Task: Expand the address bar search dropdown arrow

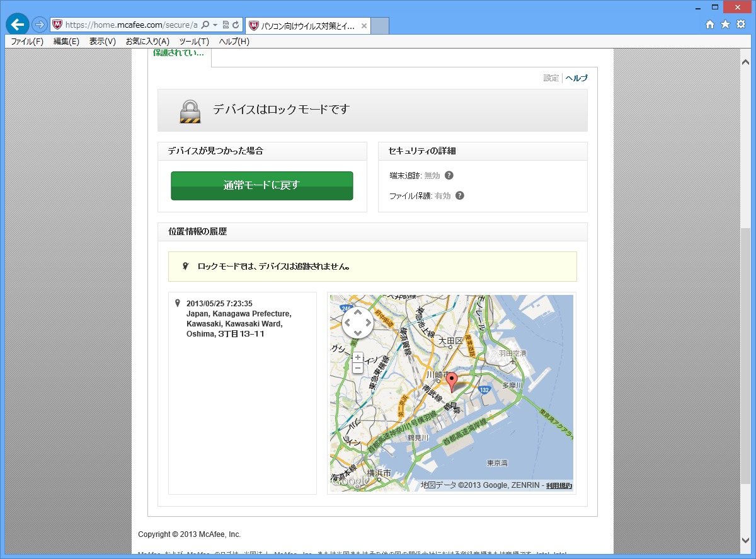Action: point(215,25)
